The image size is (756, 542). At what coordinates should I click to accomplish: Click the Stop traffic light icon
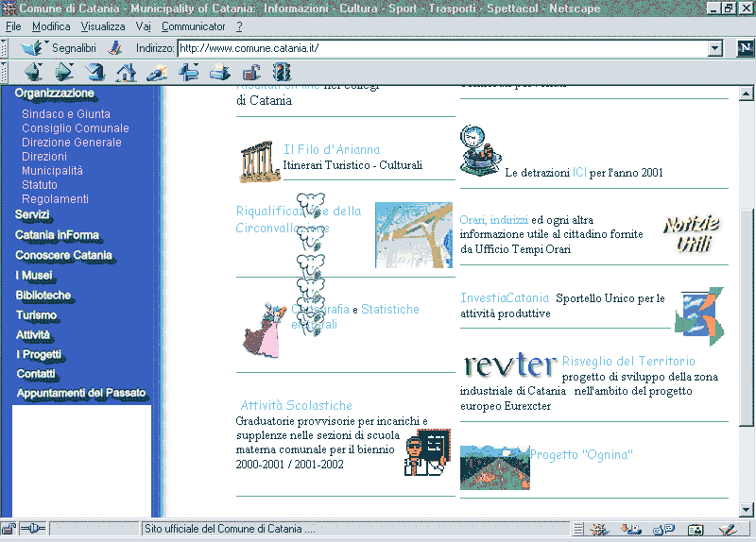point(282,73)
